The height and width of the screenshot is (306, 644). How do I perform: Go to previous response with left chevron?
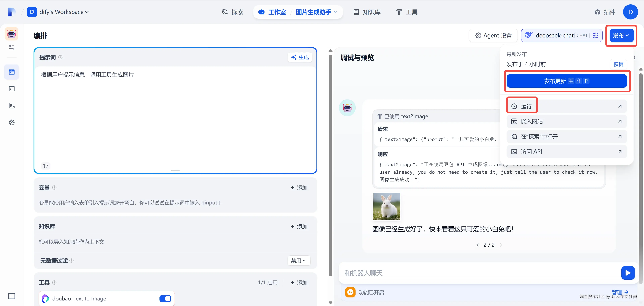[477, 245]
